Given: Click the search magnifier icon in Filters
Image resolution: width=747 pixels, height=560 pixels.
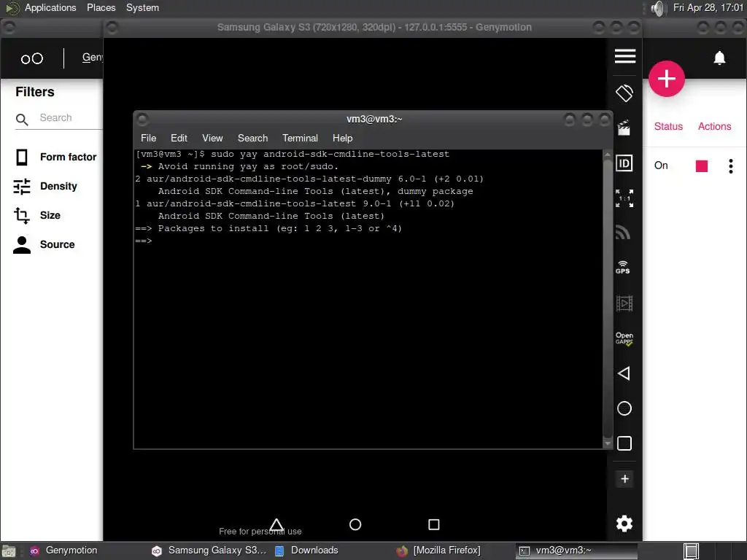Looking at the screenshot, I should pyautogui.click(x=22, y=119).
